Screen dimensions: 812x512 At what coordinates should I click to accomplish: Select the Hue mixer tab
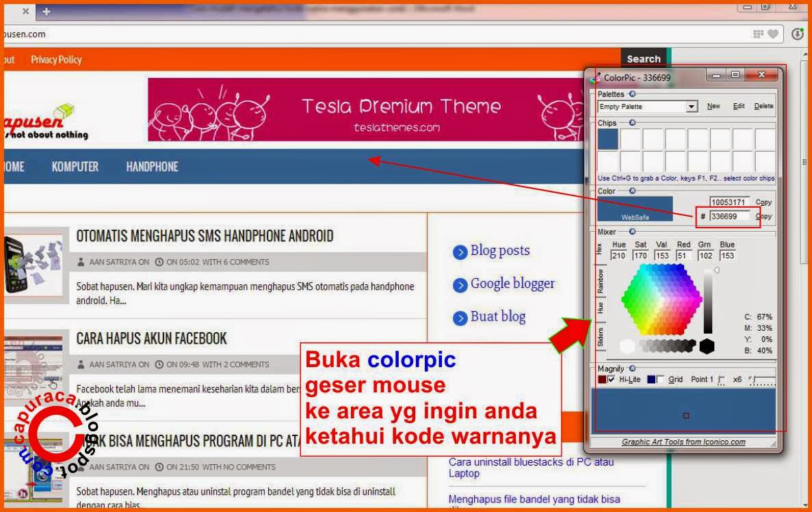[600, 308]
